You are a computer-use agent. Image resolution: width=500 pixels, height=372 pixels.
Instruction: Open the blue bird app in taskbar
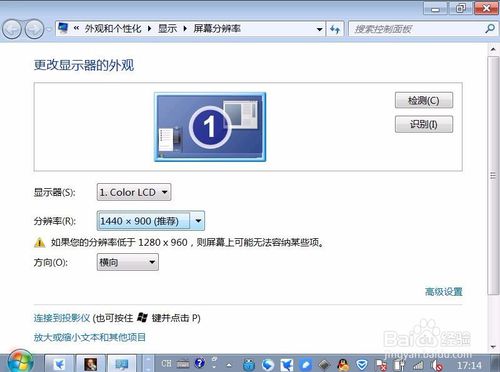point(59,364)
